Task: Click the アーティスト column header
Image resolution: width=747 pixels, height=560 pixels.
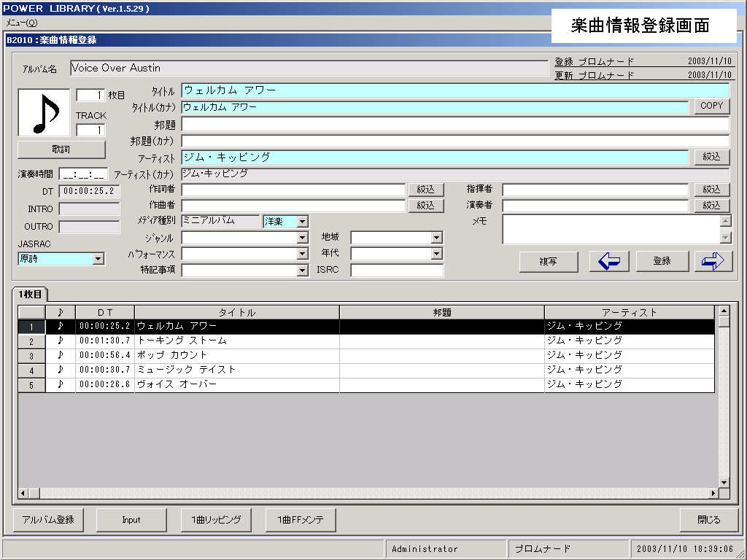Action: (x=630, y=312)
